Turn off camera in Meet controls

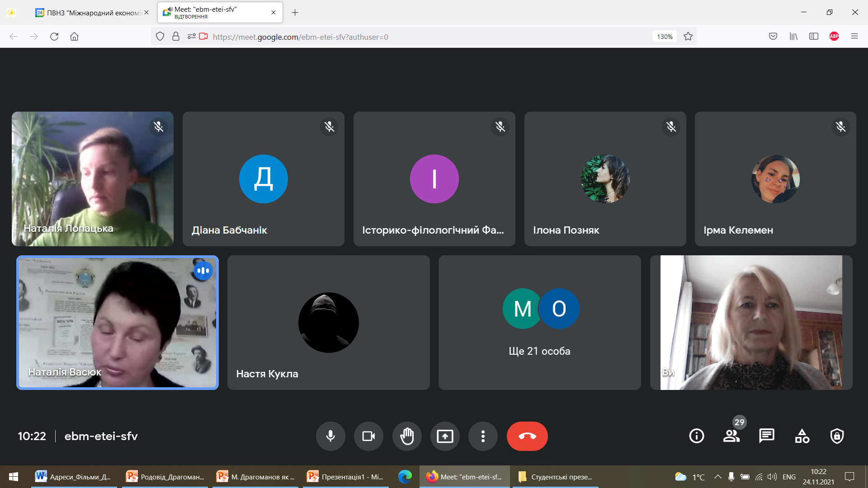(x=368, y=436)
